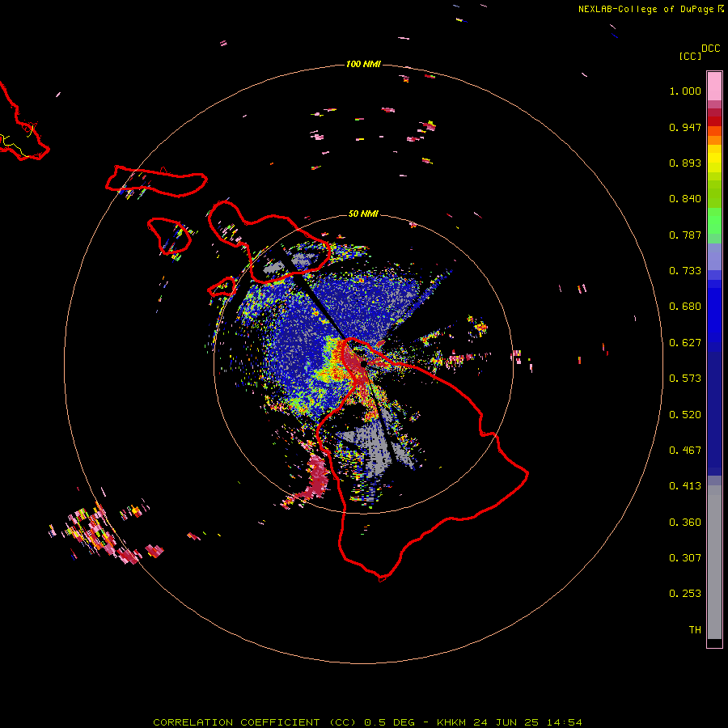Click the 0.947 legend value

click(685, 127)
